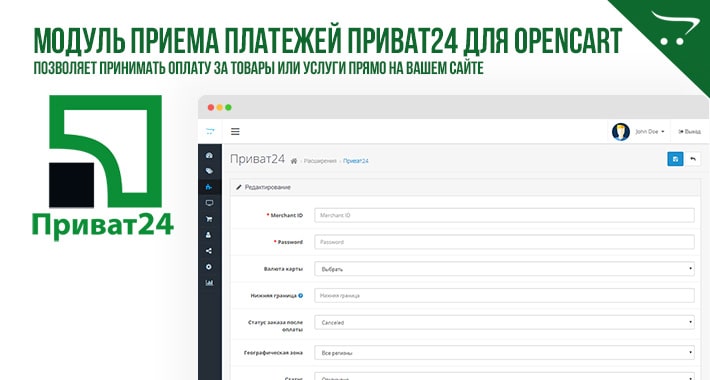Click the OpenCart logo in header
Viewport: 710px width, 380px height.
(x=210, y=131)
